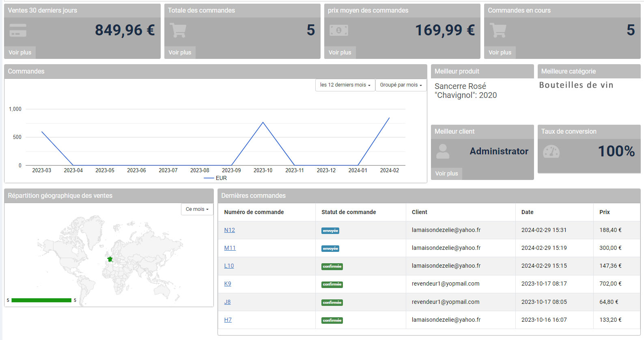This screenshot has height=340, width=644.
Task: Click the EUR legend entry under chart
Action: click(x=215, y=178)
